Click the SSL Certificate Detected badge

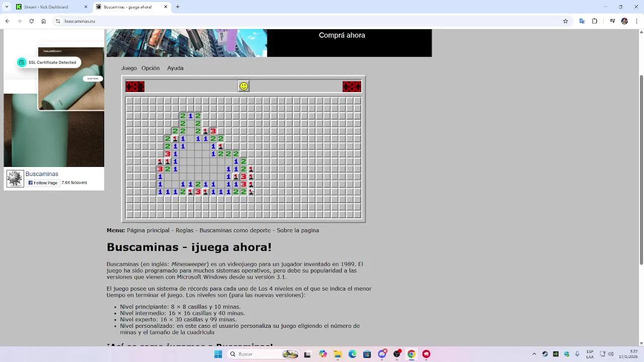pyautogui.click(x=49, y=62)
